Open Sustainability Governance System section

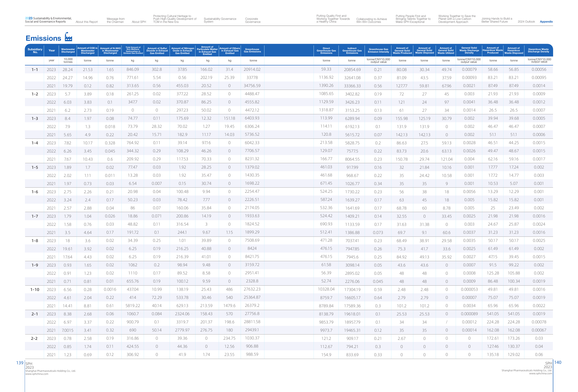[220, 20]
